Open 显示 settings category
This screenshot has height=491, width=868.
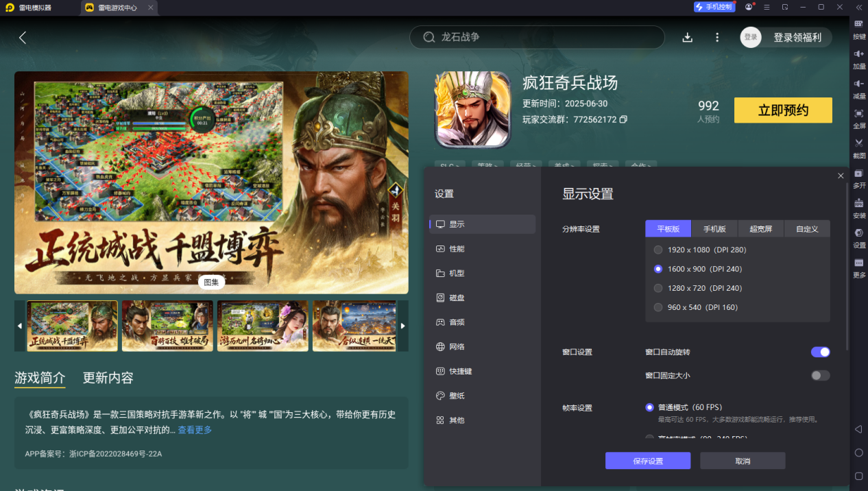click(483, 224)
